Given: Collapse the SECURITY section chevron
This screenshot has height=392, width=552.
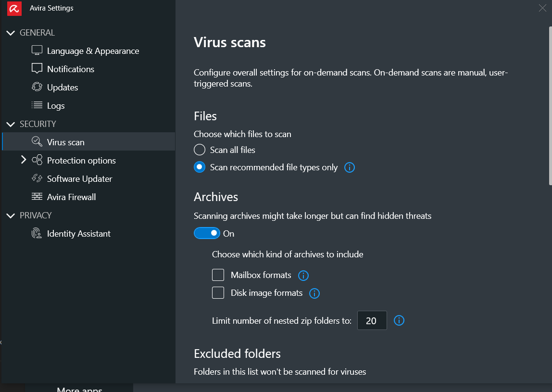Looking at the screenshot, I should (x=11, y=124).
